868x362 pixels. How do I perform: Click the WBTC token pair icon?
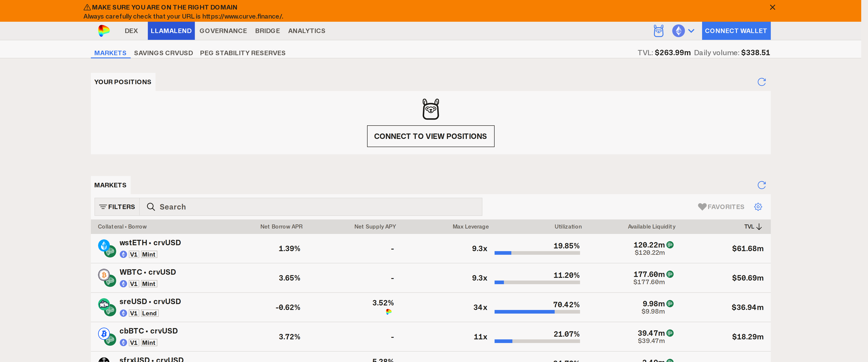(x=107, y=278)
